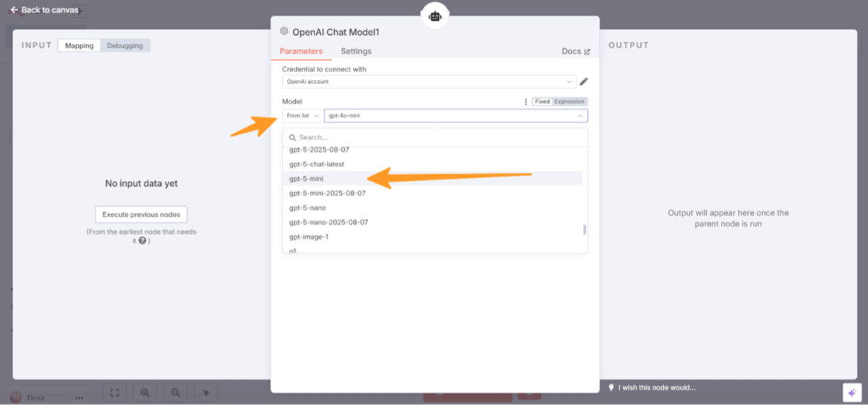This screenshot has height=405, width=868.
Task: Open the Settings tab
Action: tap(356, 51)
